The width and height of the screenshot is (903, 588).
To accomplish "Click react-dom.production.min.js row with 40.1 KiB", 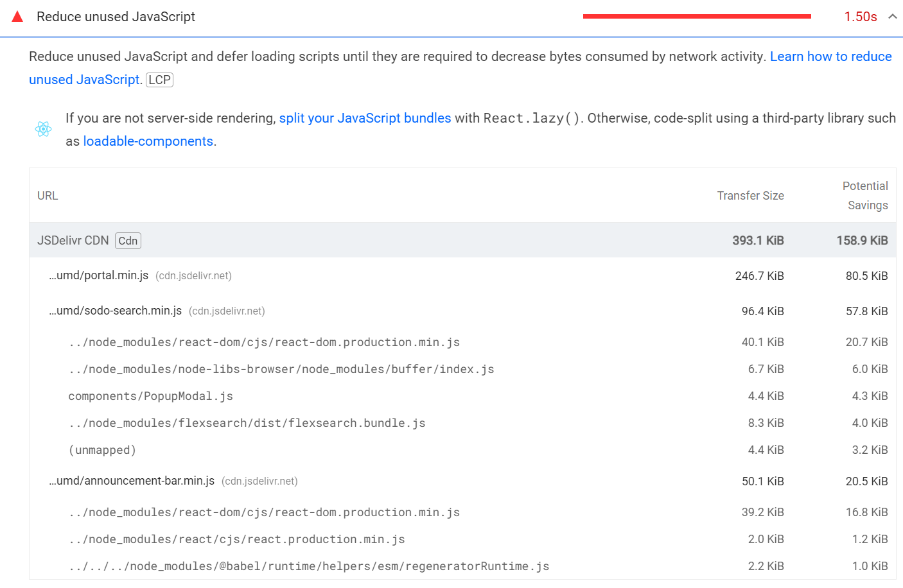I will pyautogui.click(x=462, y=342).
